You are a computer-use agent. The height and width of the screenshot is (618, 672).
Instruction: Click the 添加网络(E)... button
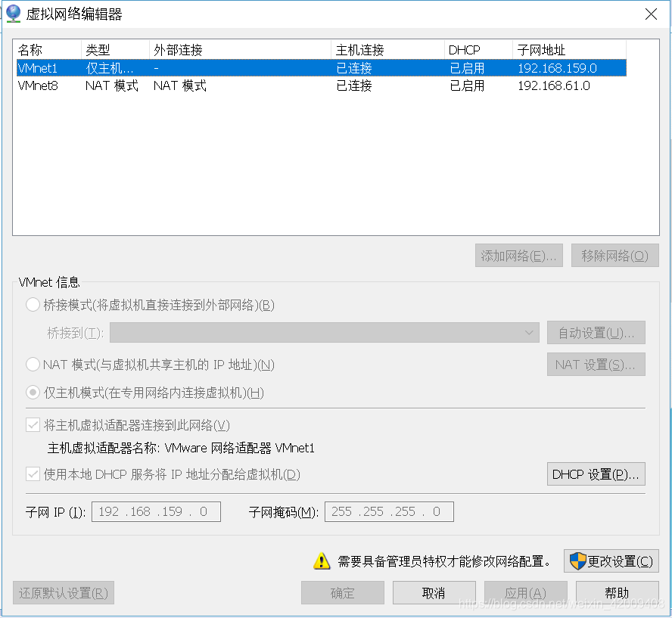click(x=519, y=256)
